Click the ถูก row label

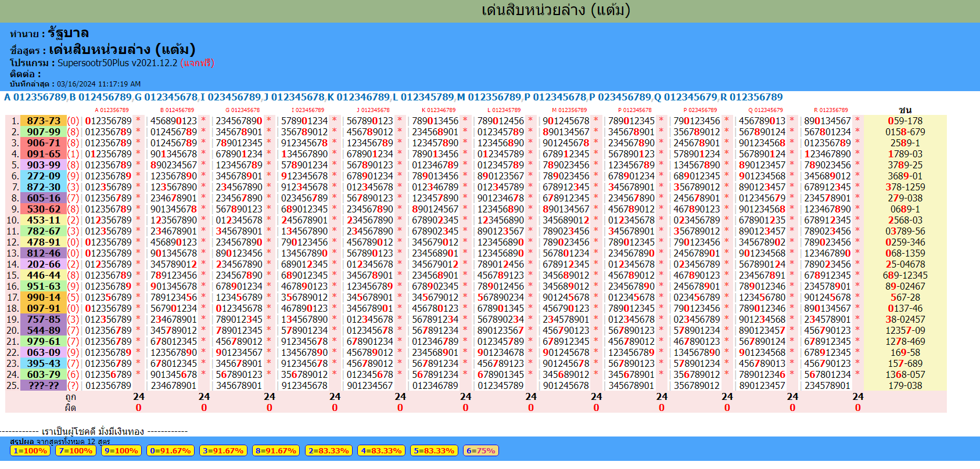click(x=71, y=397)
